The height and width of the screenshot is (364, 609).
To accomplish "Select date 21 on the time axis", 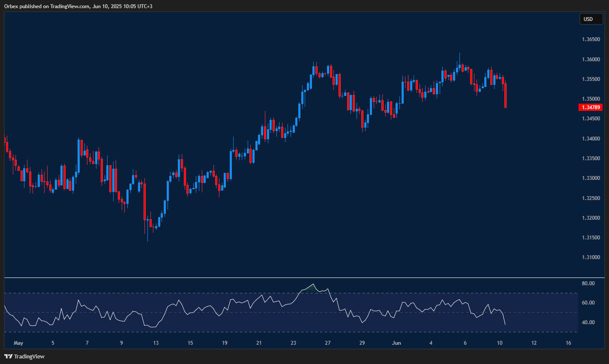I will click(259, 343).
